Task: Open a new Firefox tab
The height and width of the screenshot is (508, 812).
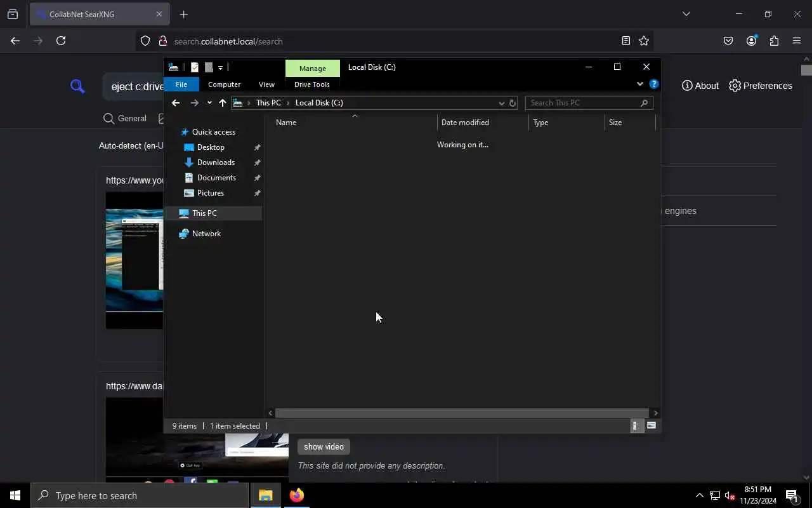Action: tap(183, 14)
